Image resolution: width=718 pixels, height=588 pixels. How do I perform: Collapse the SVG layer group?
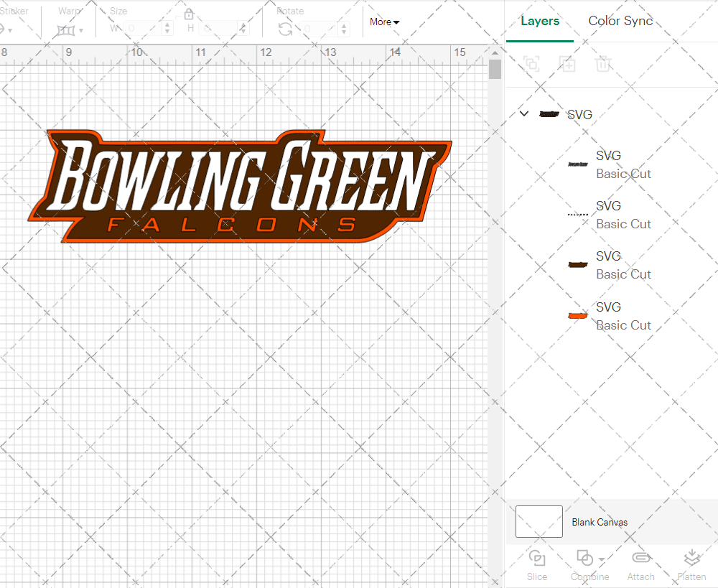point(523,113)
